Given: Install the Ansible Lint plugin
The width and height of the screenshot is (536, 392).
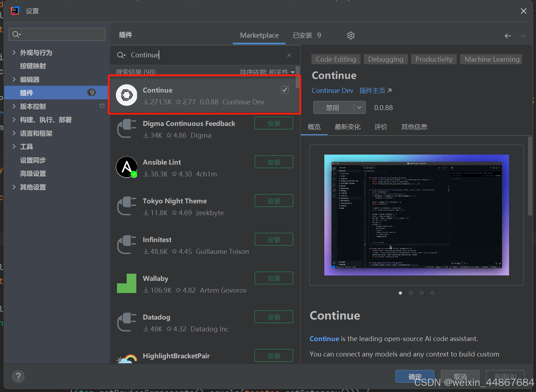Looking at the screenshot, I should tap(274, 162).
